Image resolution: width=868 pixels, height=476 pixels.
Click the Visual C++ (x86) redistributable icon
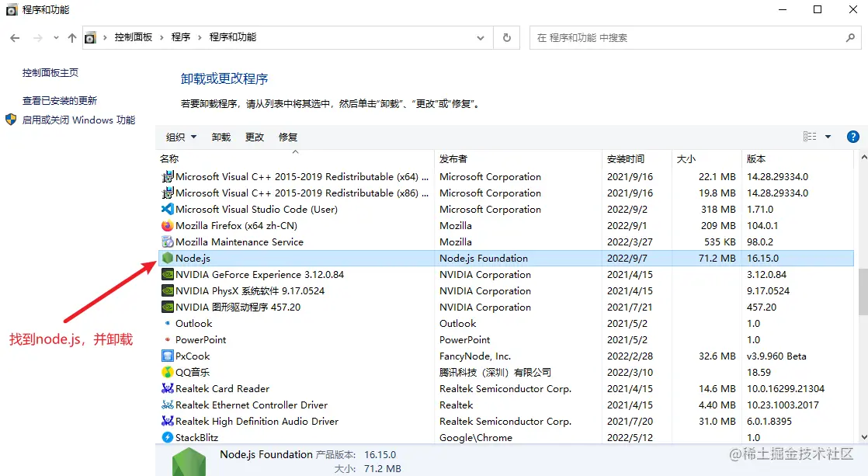[167, 193]
